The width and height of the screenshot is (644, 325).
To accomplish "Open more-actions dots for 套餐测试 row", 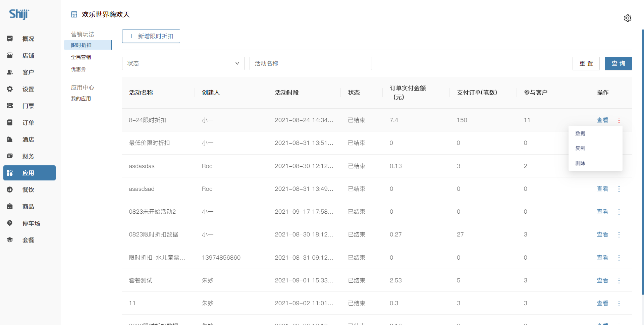I will [x=619, y=280].
